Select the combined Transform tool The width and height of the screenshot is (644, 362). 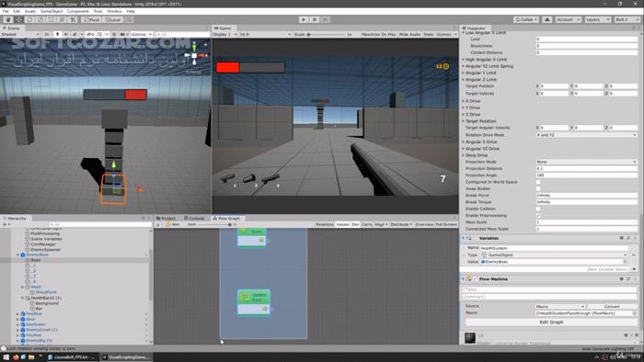[x=62, y=19]
